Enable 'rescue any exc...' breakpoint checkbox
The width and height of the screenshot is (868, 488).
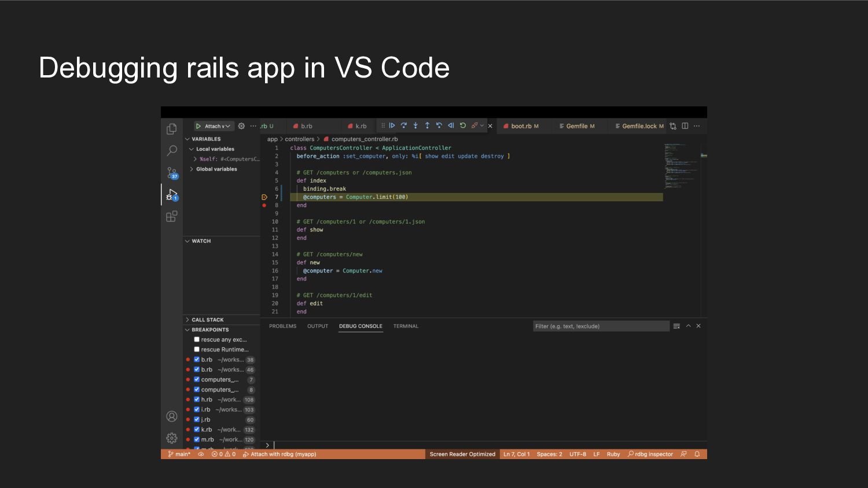197,339
